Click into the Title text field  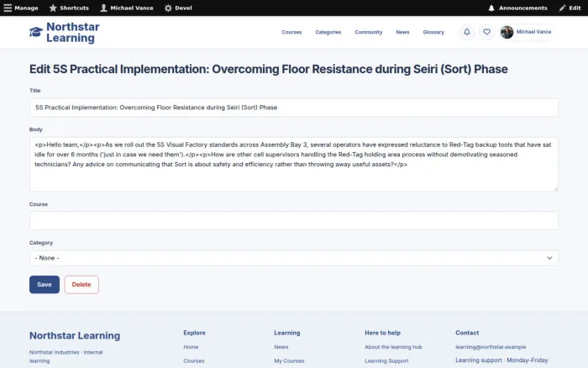coord(294,108)
